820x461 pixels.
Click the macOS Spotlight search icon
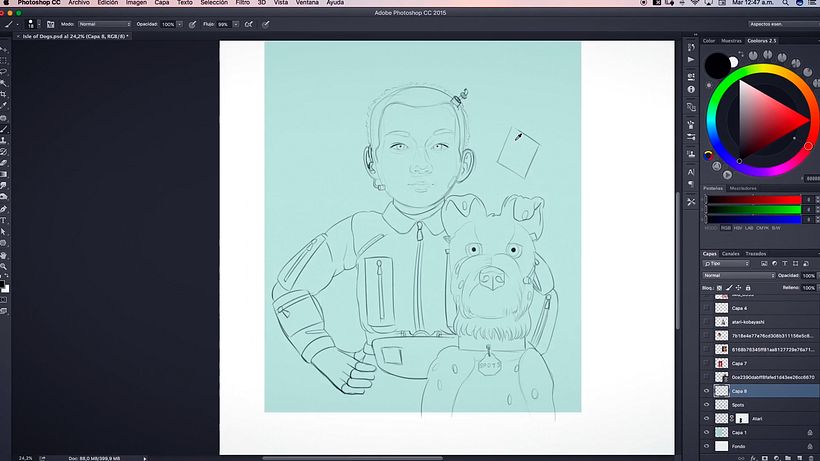click(785, 3)
